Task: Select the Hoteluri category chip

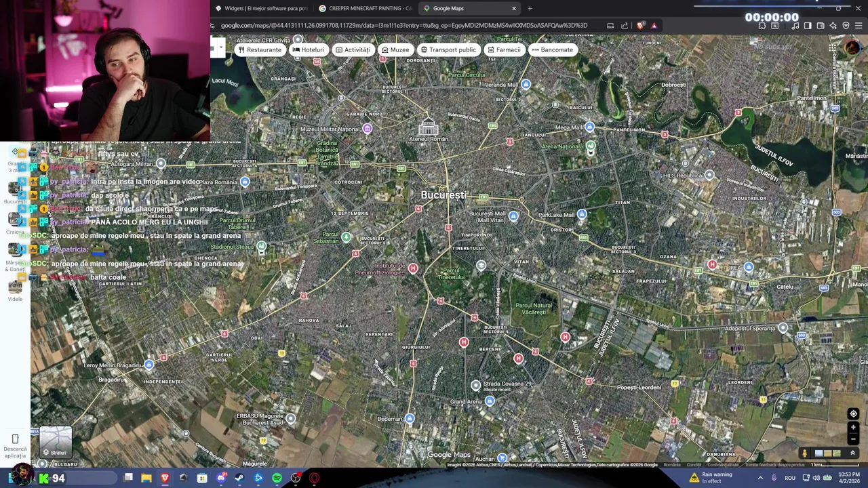Action: coord(308,49)
